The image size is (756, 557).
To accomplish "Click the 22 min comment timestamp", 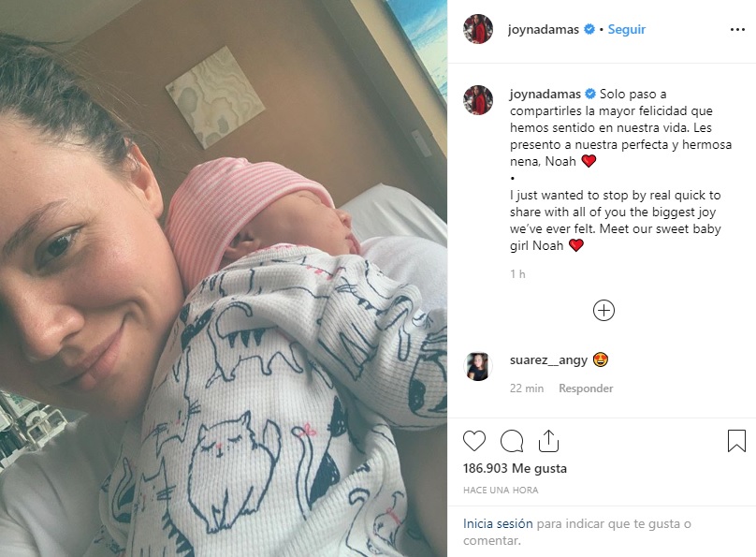I will [527, 388].
